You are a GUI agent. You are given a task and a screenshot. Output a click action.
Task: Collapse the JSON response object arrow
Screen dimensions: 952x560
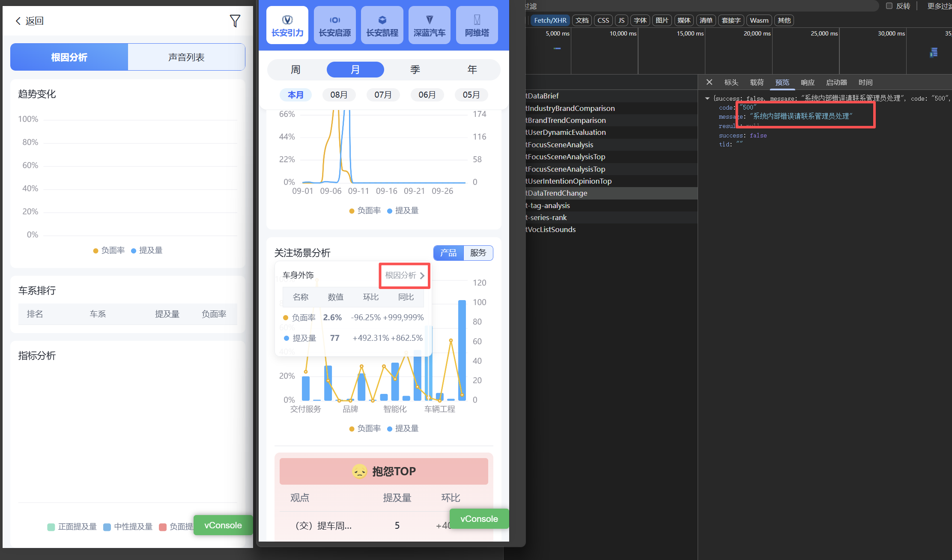707,98
